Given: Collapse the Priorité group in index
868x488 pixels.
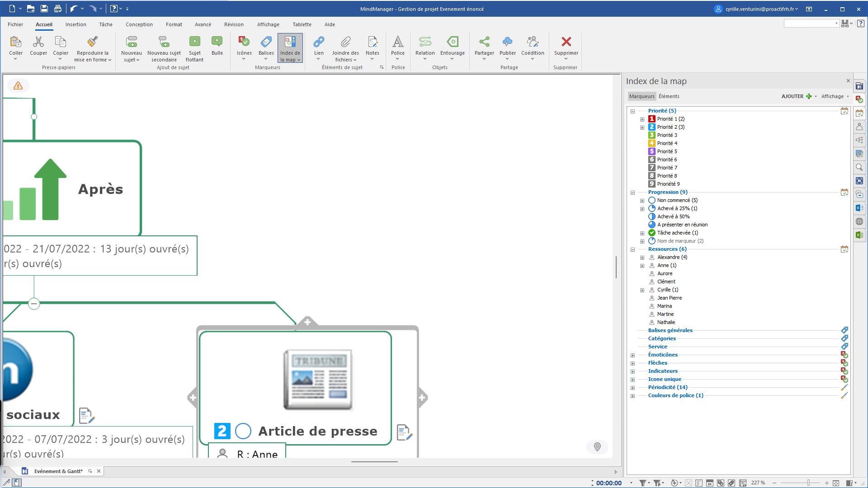Looking at the screenshot, I should (x=633, y=111).
